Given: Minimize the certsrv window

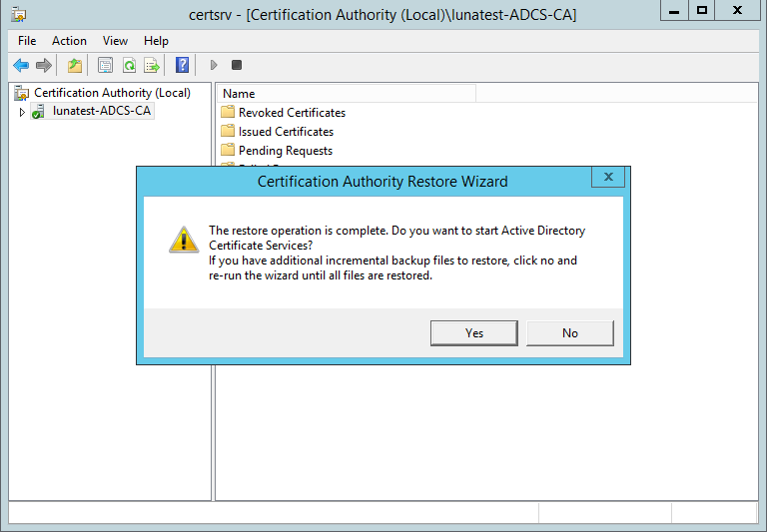Looking at the screenshot, I should 674,10.
